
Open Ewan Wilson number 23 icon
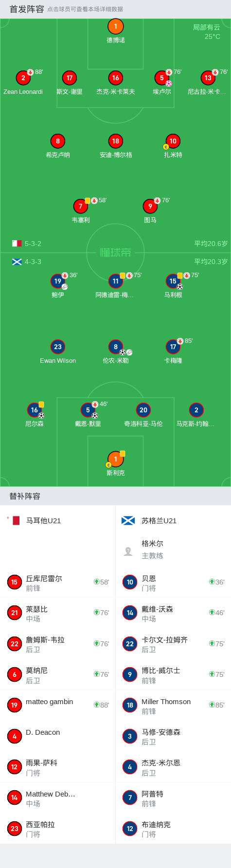pos(58,347)
